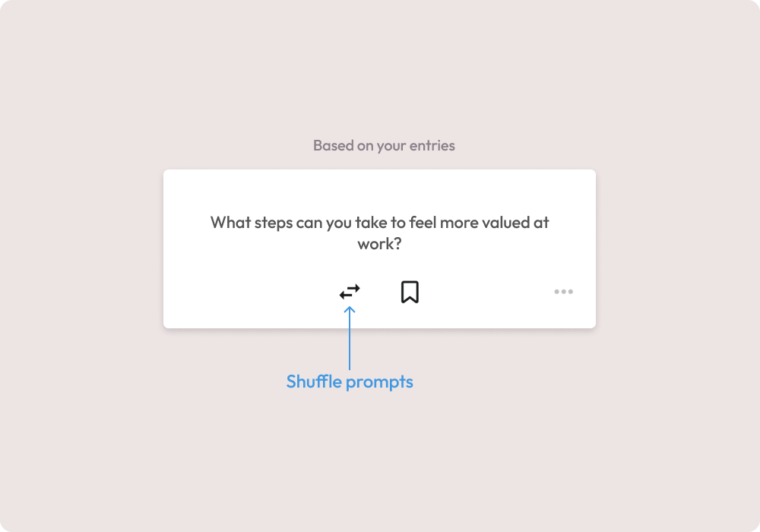The height and width of the screenshot is (532, 760).
Task: Shuffle the journal prompt with the arrows icon
Action: 350,292
